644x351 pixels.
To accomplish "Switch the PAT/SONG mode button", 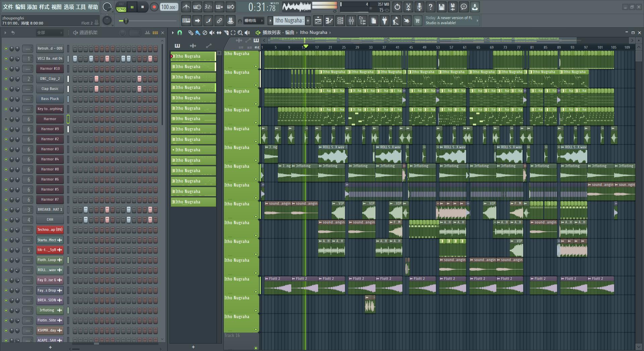I will (121, 7).
